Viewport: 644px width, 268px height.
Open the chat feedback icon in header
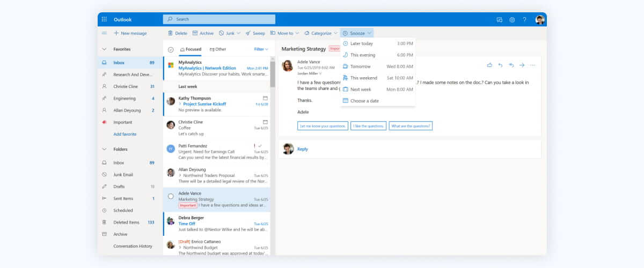coord(500,19)
